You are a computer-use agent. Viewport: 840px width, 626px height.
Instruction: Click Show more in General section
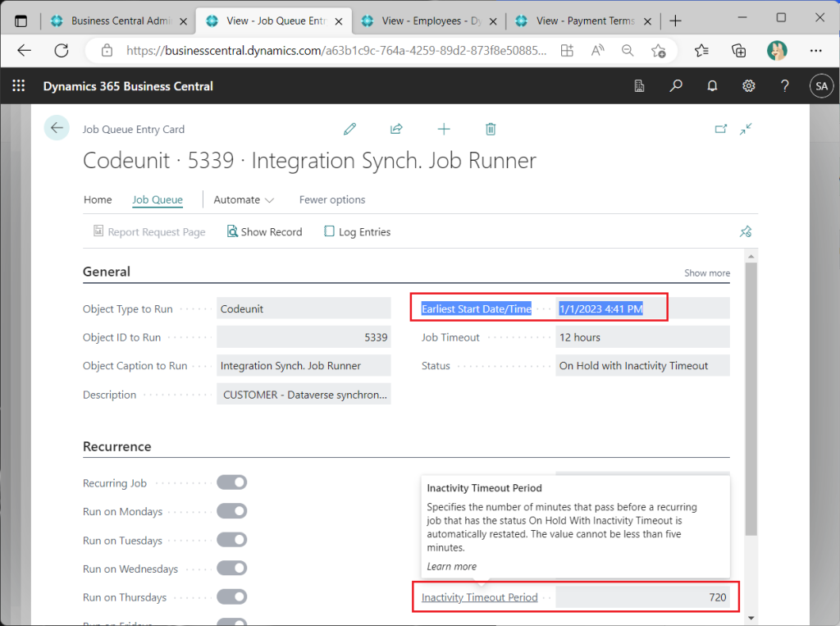pyautogui.click(x=706, y=273)
